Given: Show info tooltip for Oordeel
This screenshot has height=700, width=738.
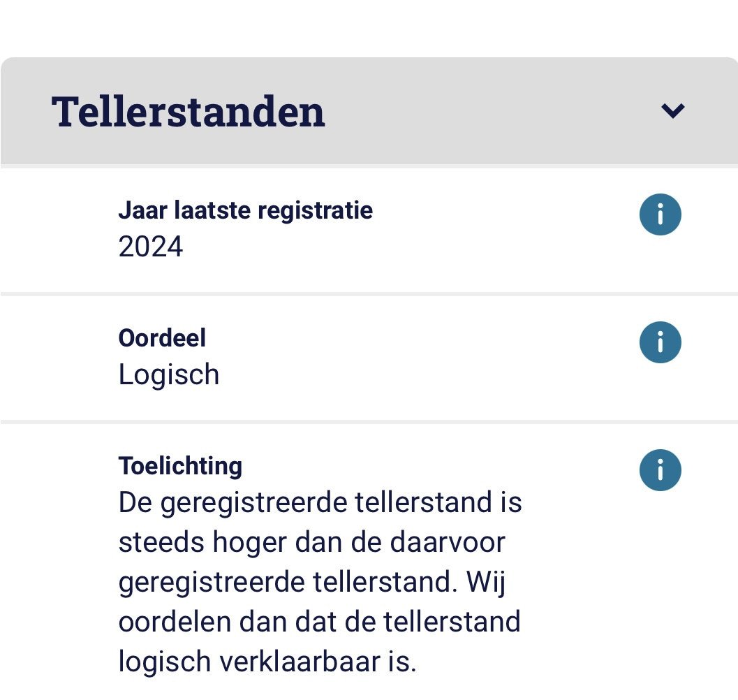Looking at the screenshot, I should (660, 342).
